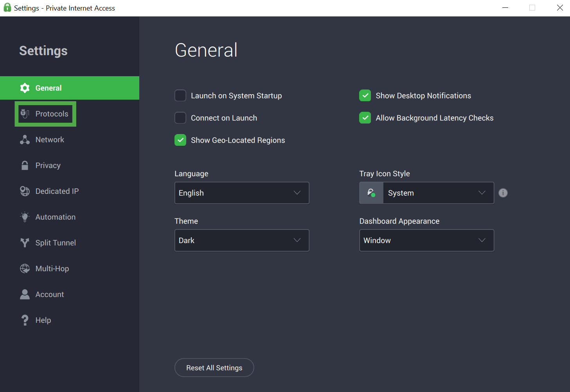Click the Multi-Hop globe icon

click(25, 268)
